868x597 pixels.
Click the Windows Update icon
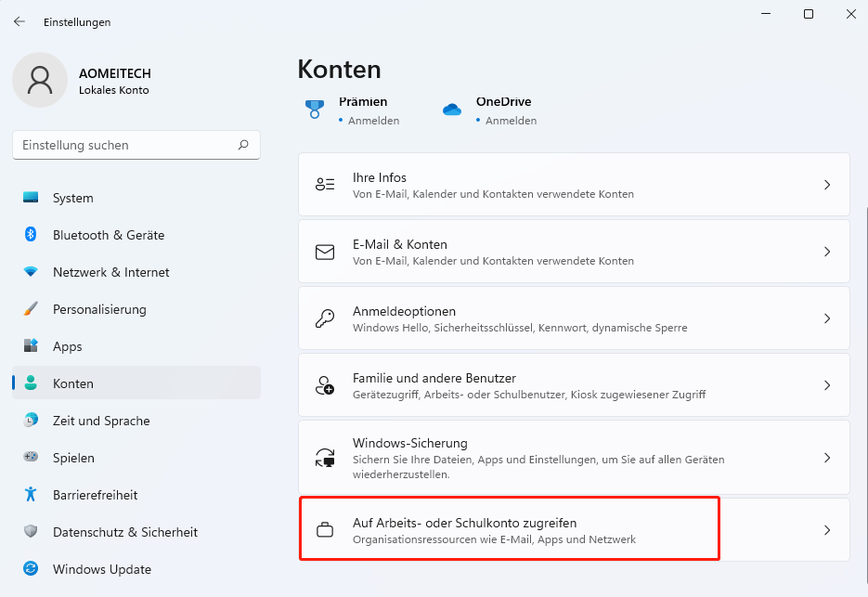(31, 569)
